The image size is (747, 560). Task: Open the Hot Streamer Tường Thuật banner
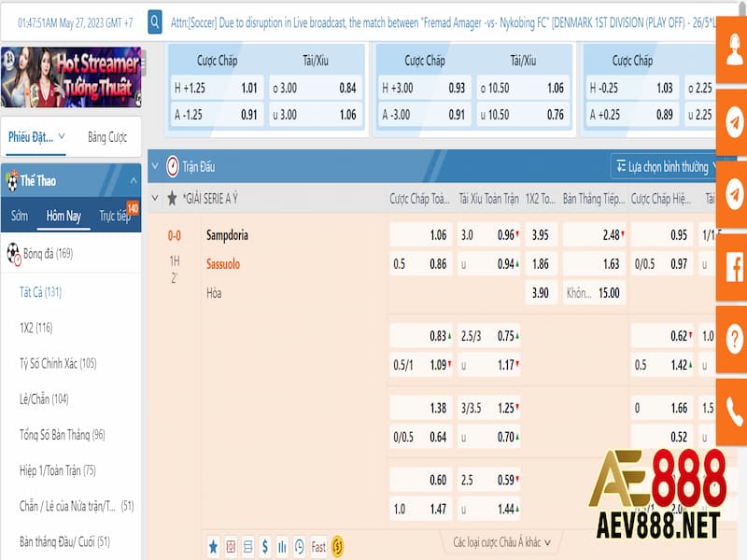pyautogui.click(x=71, y=77)
